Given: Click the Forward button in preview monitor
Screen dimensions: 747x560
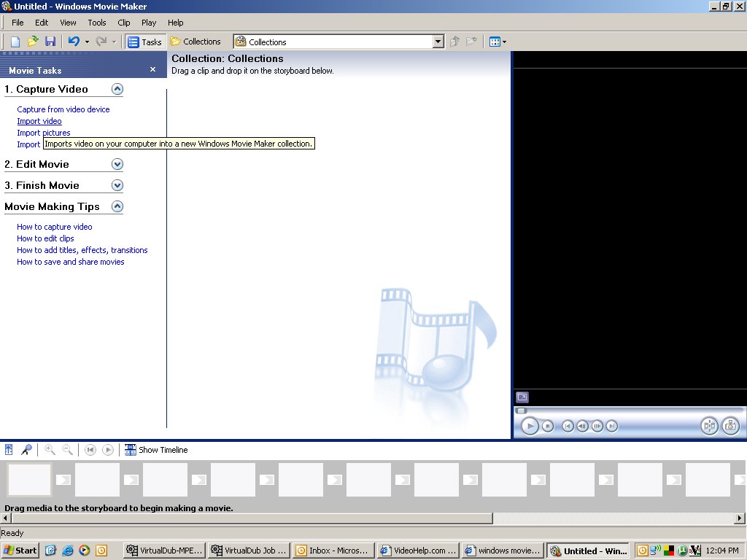Looking at the screenshot, I should tap(612, 426).
